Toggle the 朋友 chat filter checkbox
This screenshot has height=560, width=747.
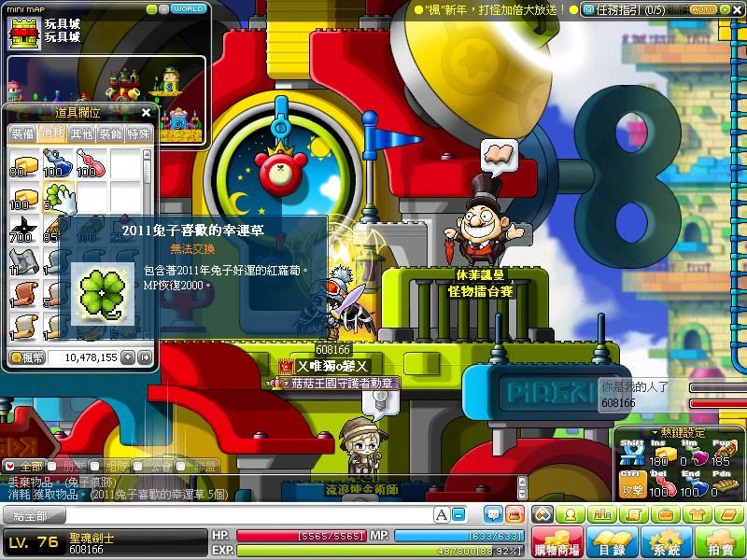pos(53,467)
